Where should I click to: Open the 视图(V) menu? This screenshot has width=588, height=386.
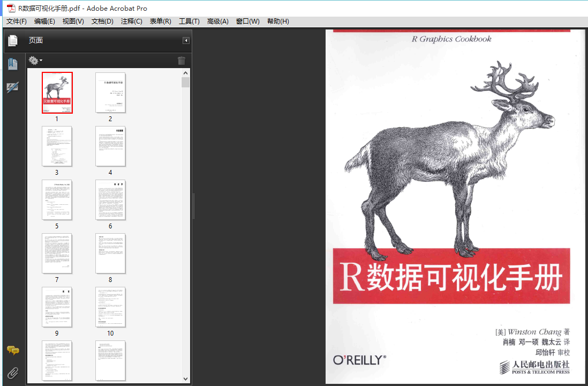coord(73,21)
